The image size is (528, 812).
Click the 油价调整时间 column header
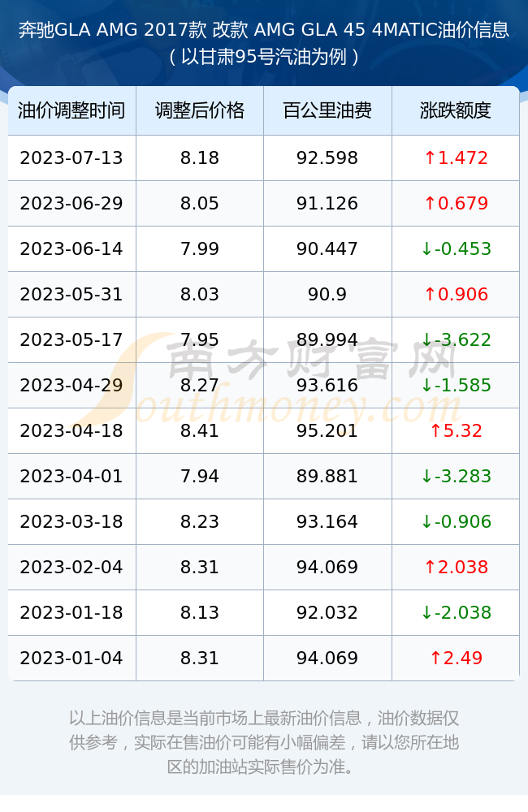click(71, 110)
